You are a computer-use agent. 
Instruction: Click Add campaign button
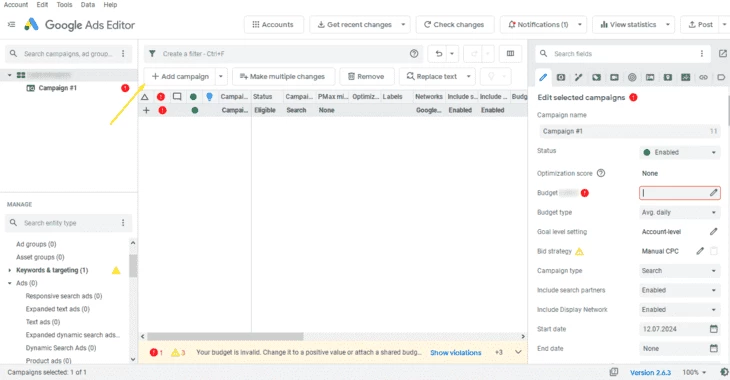coord(180,76)
